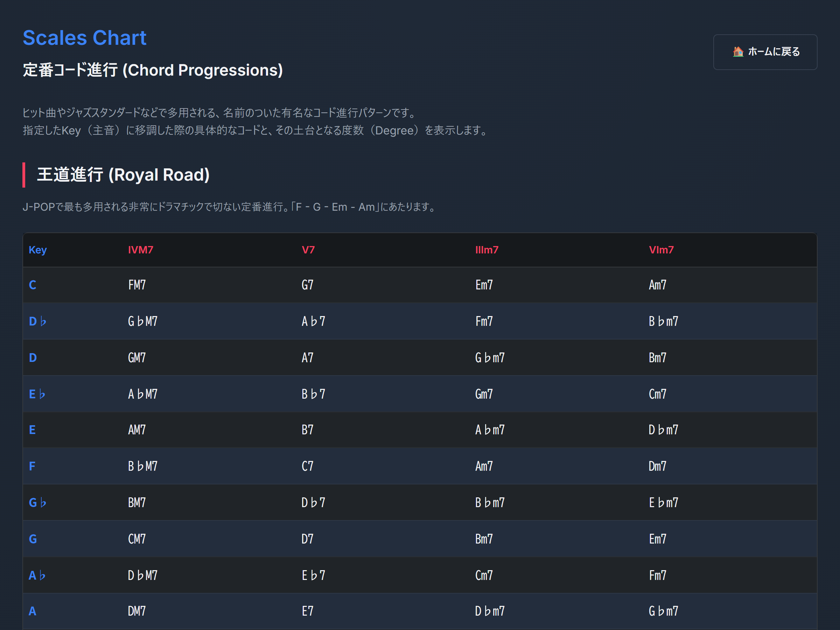Select the D♭ key row label
The height and width of the screenshot is (630, 840).
tap(37, 321)
